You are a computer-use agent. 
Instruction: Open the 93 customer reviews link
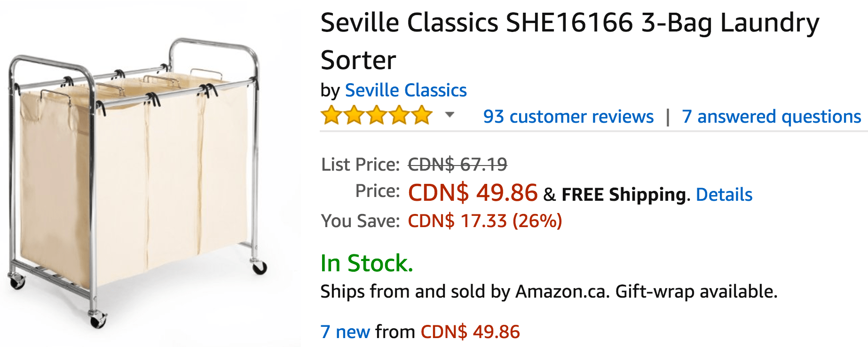568,117
